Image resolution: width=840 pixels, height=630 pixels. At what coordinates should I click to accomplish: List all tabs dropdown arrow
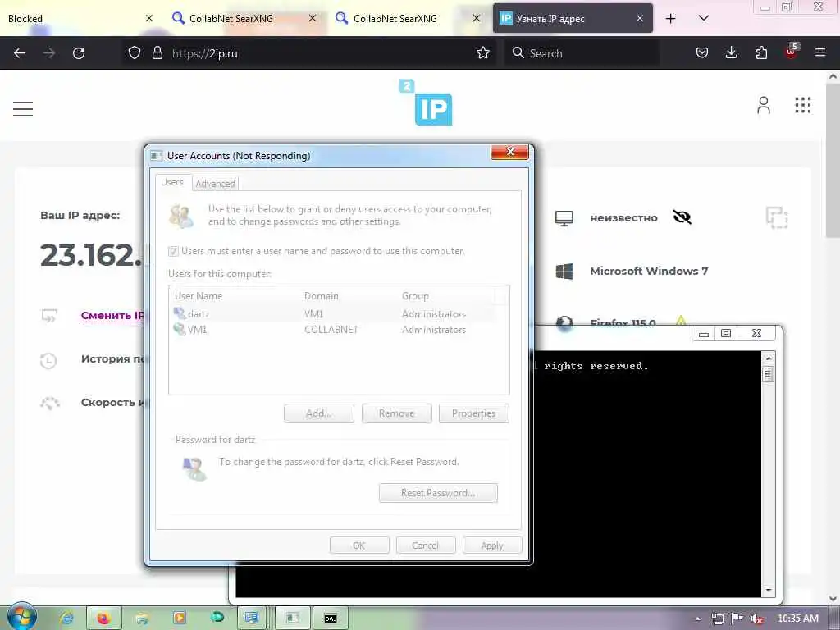pos(704,18)
